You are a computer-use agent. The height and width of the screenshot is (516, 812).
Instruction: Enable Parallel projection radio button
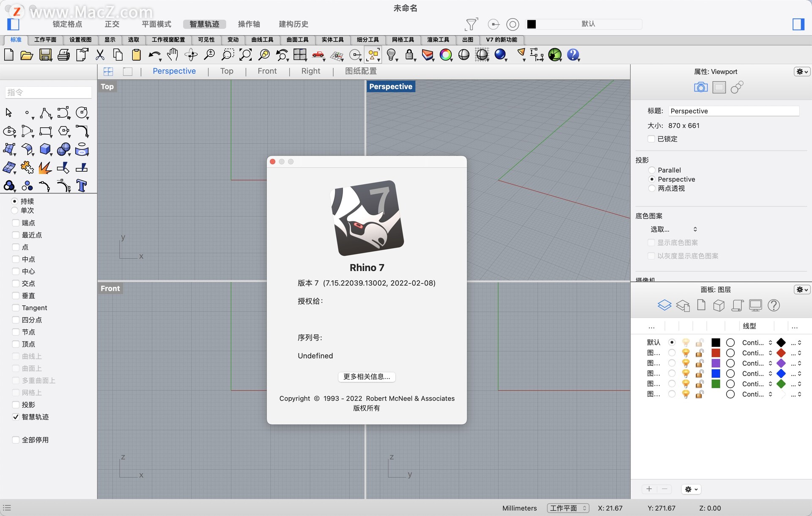[x=652, y=170]
